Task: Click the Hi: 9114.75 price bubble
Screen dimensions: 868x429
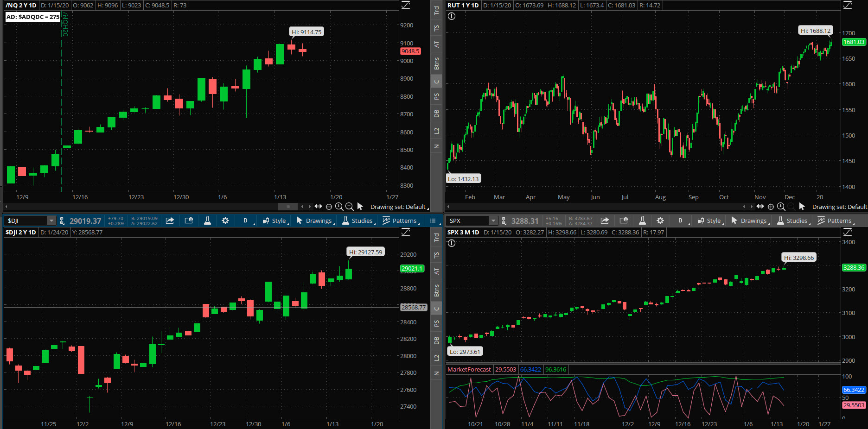Action: [306, 32]
